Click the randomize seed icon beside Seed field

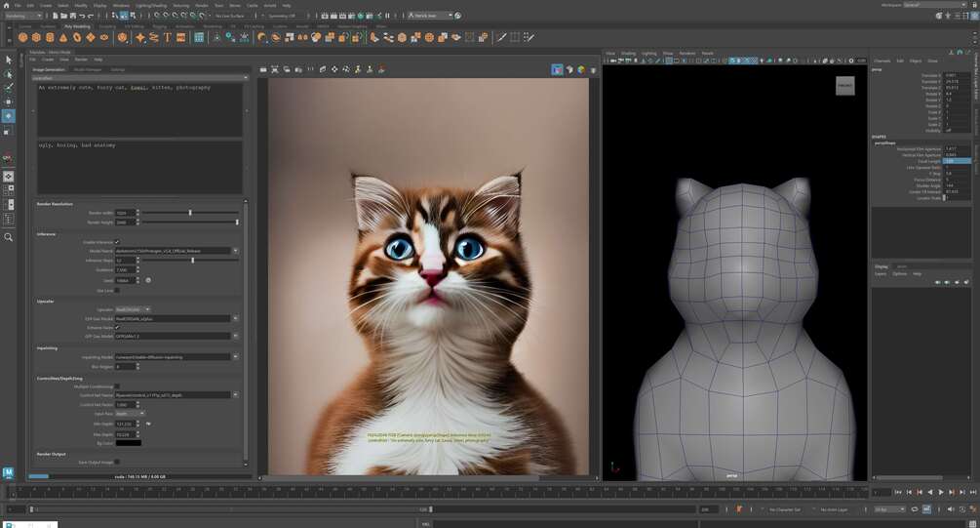pos(148,280)
